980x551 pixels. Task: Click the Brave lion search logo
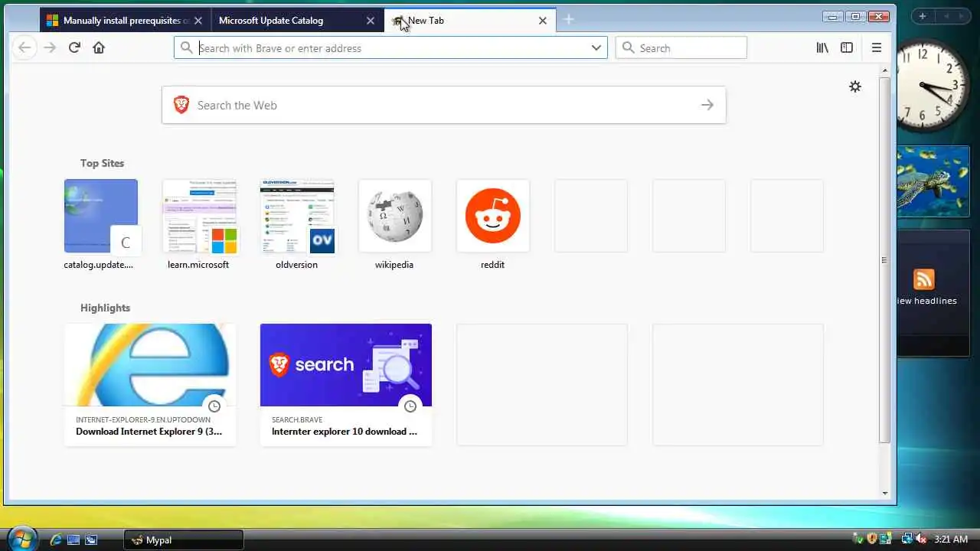(181, 105)
